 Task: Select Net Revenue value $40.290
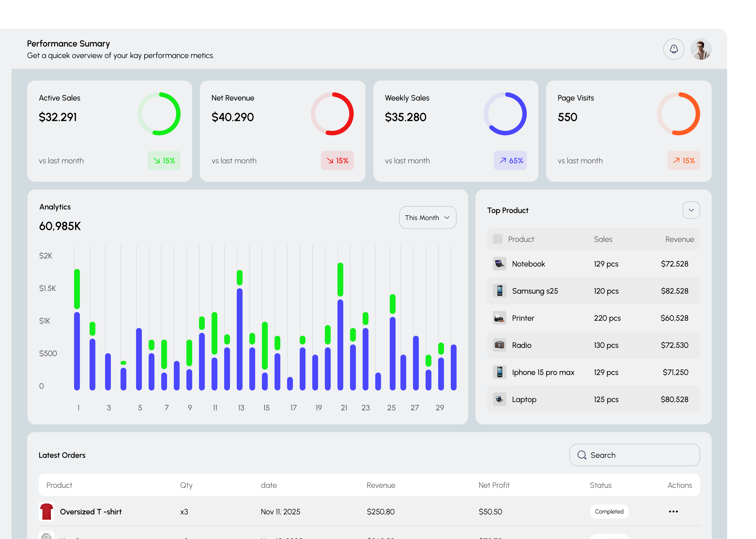pos(233,117)
